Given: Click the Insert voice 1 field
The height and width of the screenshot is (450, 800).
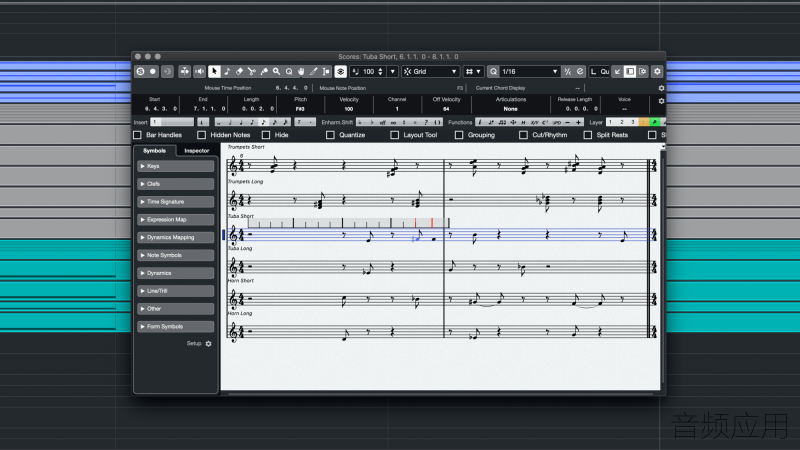Looking at the screenshot, I should pyautogui.click(x=172, y=122).
